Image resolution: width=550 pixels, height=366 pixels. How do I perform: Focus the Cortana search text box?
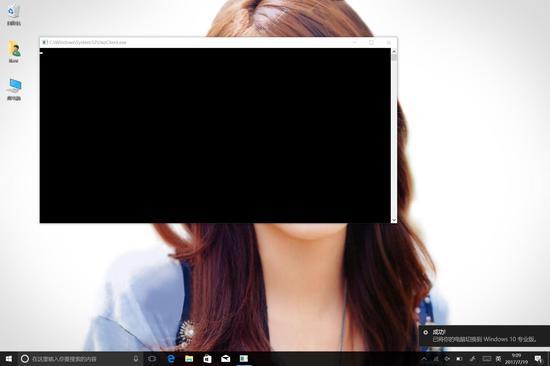[x=80, y=359]
